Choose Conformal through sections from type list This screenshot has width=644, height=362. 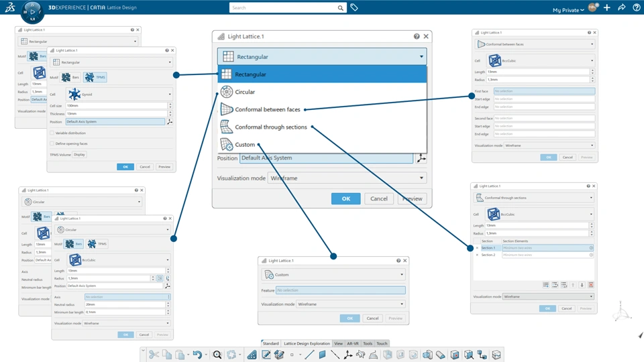click(x=322, y=127)
